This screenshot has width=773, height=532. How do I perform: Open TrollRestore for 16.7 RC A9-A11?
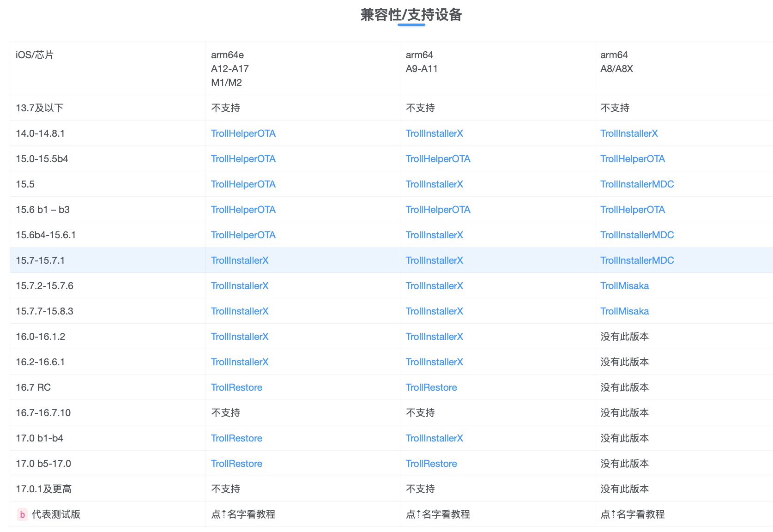pyautogui.click(x=431, y=387)
